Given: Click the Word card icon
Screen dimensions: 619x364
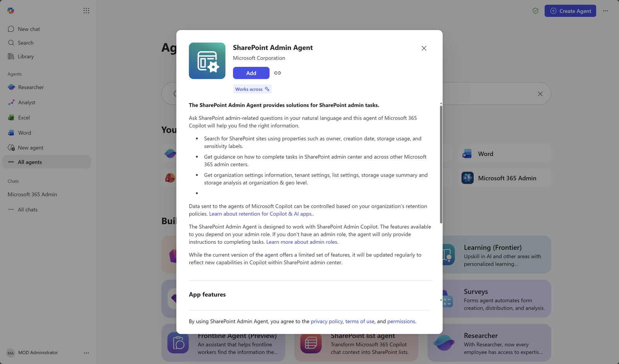Looking at the screenshot, I should [467, 154].
